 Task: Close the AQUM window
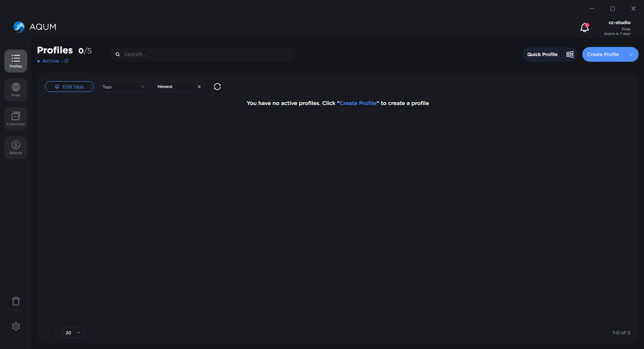coord(633,8)
